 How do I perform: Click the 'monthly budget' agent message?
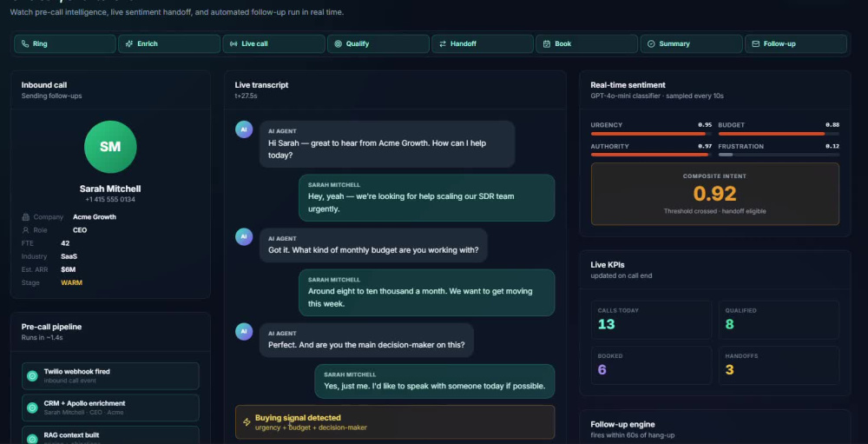(x=373, y=245)
